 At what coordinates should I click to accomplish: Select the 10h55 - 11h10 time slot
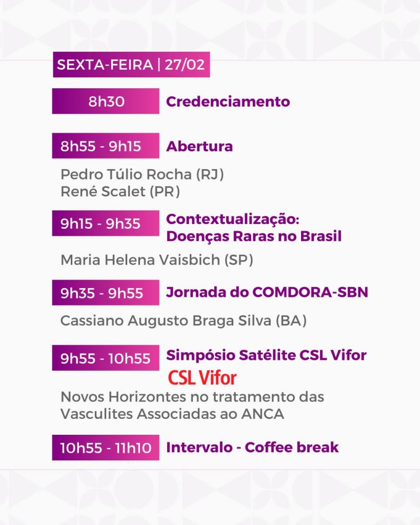click(106, 448)
